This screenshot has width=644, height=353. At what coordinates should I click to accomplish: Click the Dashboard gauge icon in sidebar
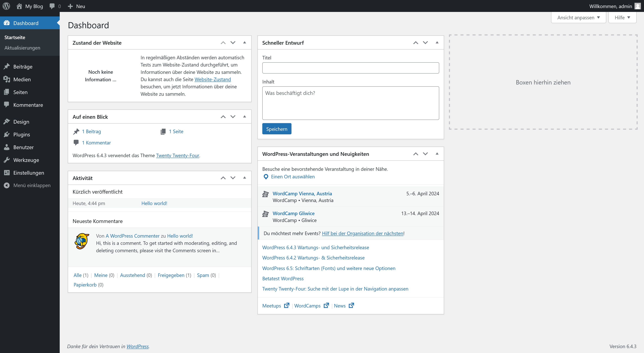pyautogui.click(x=7, y=23)
